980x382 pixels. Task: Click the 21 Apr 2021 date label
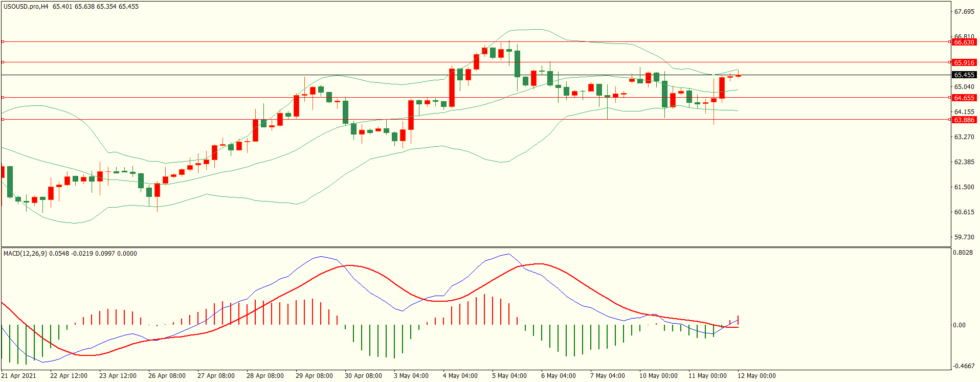[x=19, y=376]
